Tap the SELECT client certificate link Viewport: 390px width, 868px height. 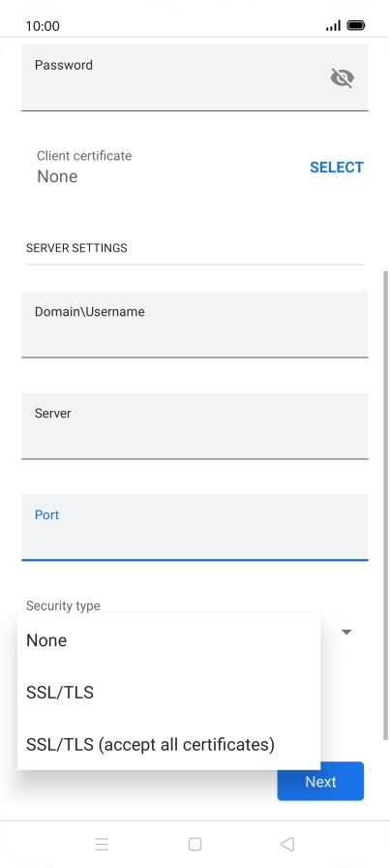click(x=337, y=168)
